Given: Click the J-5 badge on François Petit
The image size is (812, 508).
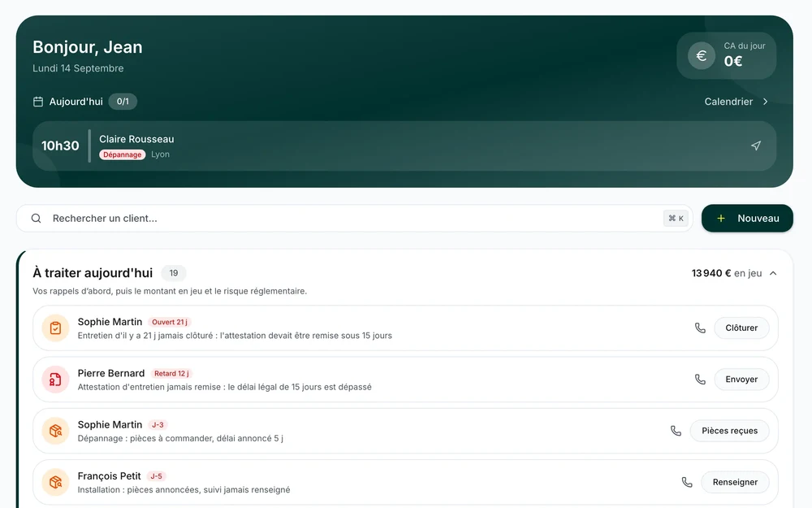Looking at the screenshot, I should pos(157,475).
